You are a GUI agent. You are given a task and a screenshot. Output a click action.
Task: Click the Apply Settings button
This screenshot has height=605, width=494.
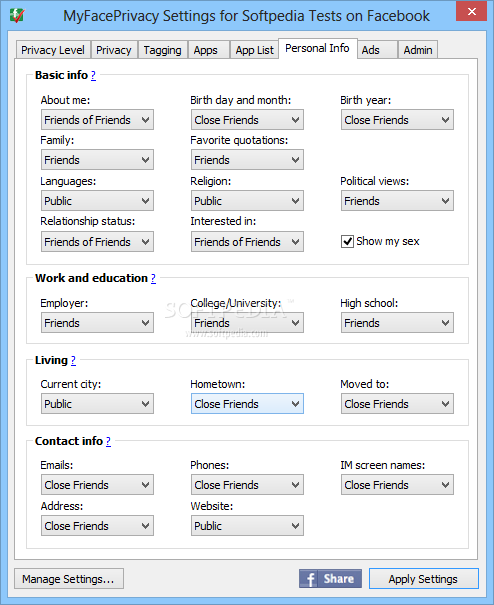423,578
